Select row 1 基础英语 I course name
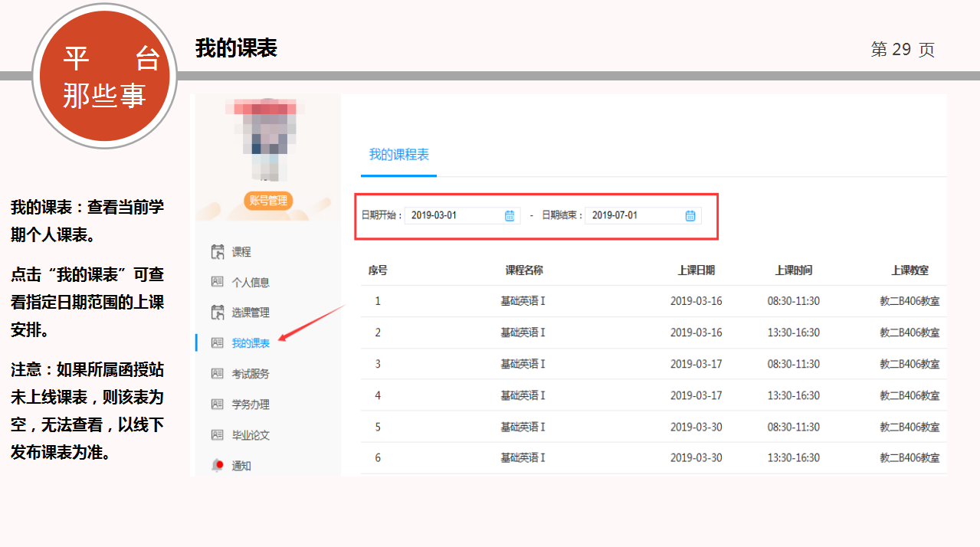Viewport: 980px width, 547px height. tap(523, 301)
